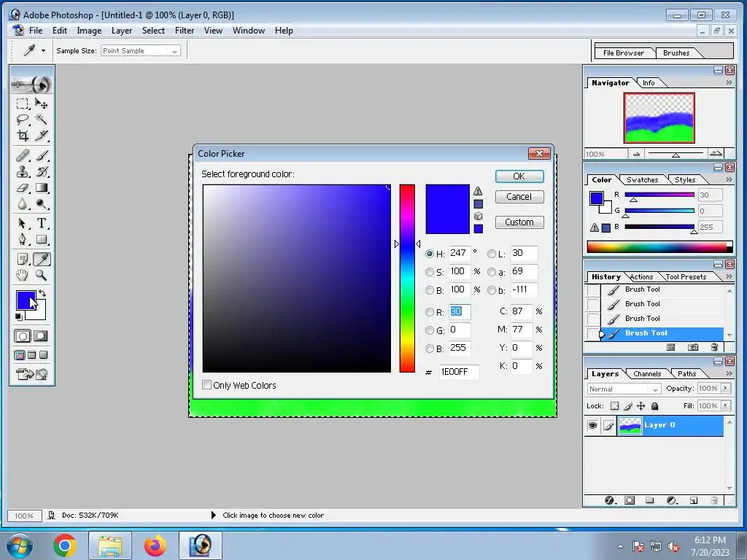Image resolution: width=747 pixels, height=560 pixels.
Task: Swap foreground and background colors
Action: click(x=42, y=293)
